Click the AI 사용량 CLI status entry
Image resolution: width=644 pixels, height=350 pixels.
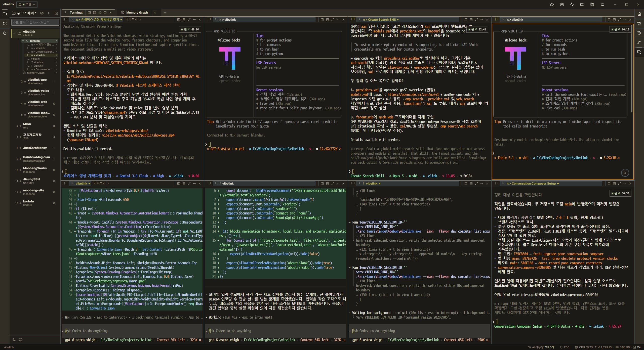click(x=541, y=347)
